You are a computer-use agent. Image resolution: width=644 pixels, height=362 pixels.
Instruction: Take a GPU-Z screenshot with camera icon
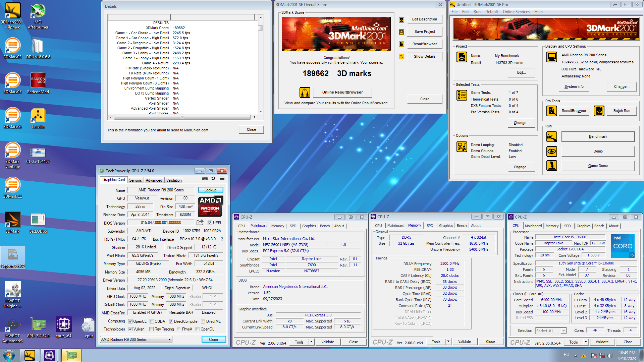205,179
